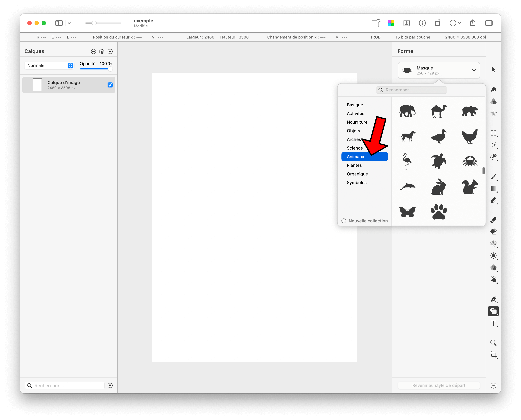Open the share icon in title bar
Screen dimensions: 521x420
pos(472,23)
